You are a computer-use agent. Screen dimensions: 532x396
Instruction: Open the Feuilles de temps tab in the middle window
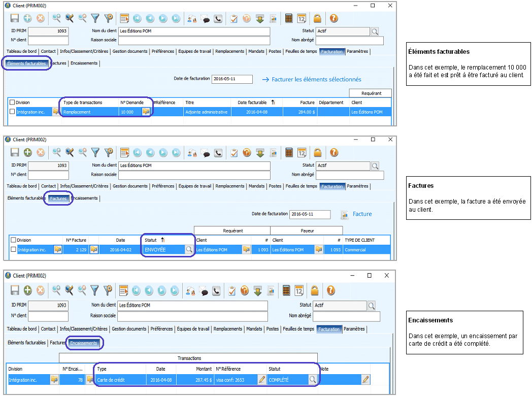point(301,186)
